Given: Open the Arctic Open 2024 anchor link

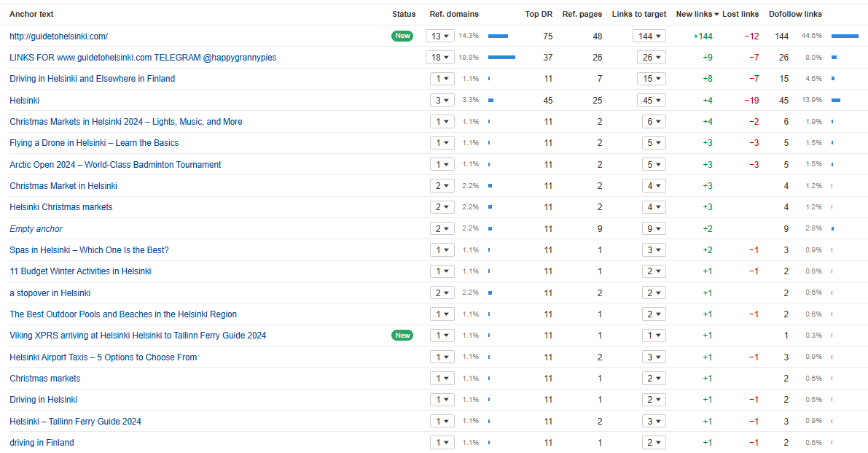Looking at the screenshot, I should (x=115, y=165).
